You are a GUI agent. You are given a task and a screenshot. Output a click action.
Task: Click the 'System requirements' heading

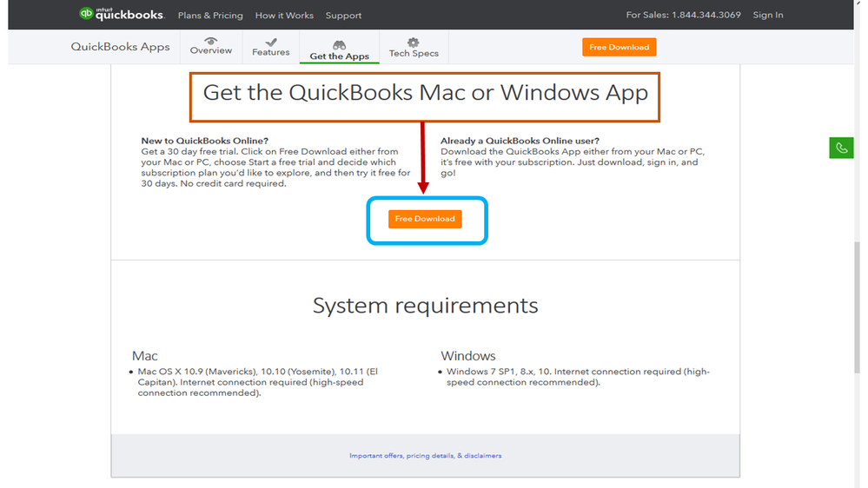point(425,306)
